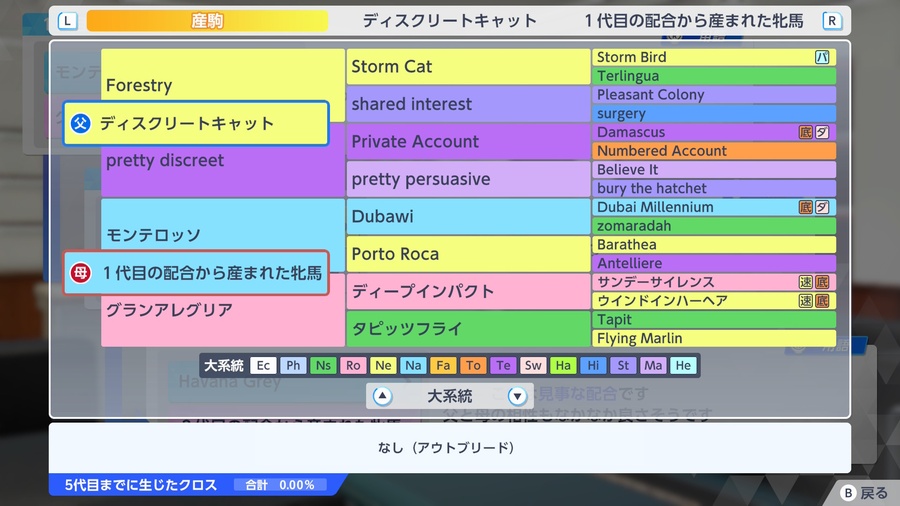The height and width of the screenshot is (506, 900).
Task: Click the パ badge on Storm Bird
Action: (822, 57)
